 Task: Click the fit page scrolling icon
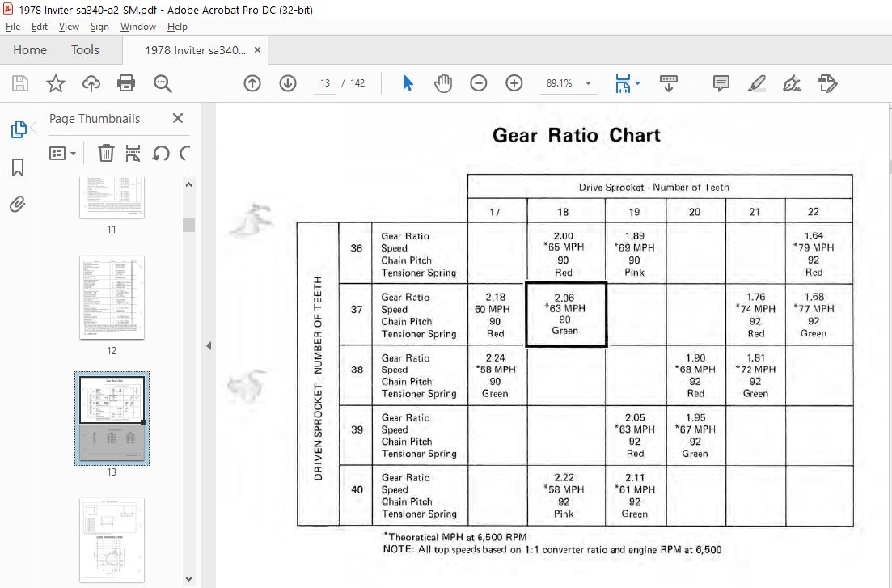[x=623, y=83]
